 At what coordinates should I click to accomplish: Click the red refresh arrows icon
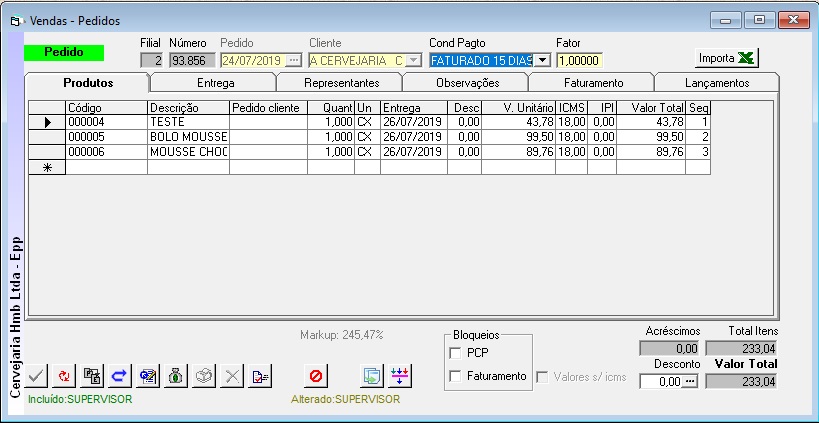66,376
